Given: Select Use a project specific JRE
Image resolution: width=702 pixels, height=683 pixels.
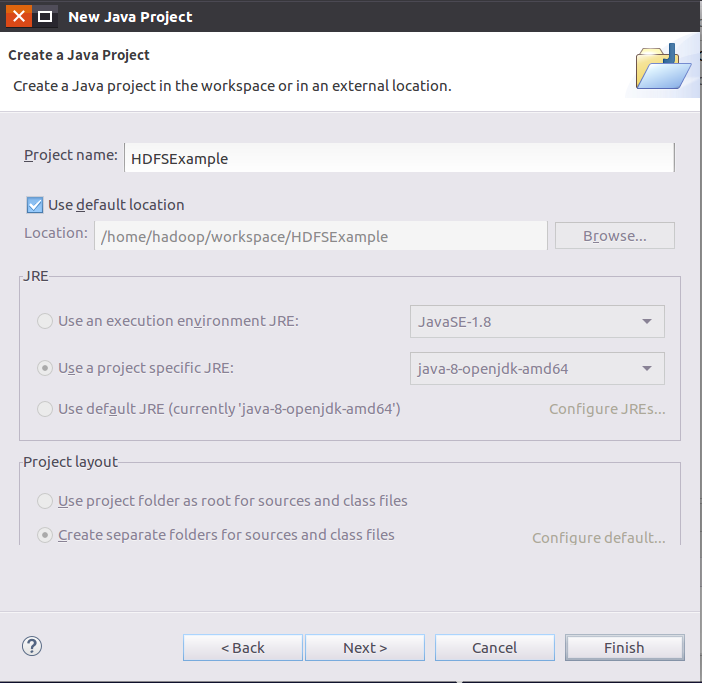Looking at the screenshot, I should (45, 368).
